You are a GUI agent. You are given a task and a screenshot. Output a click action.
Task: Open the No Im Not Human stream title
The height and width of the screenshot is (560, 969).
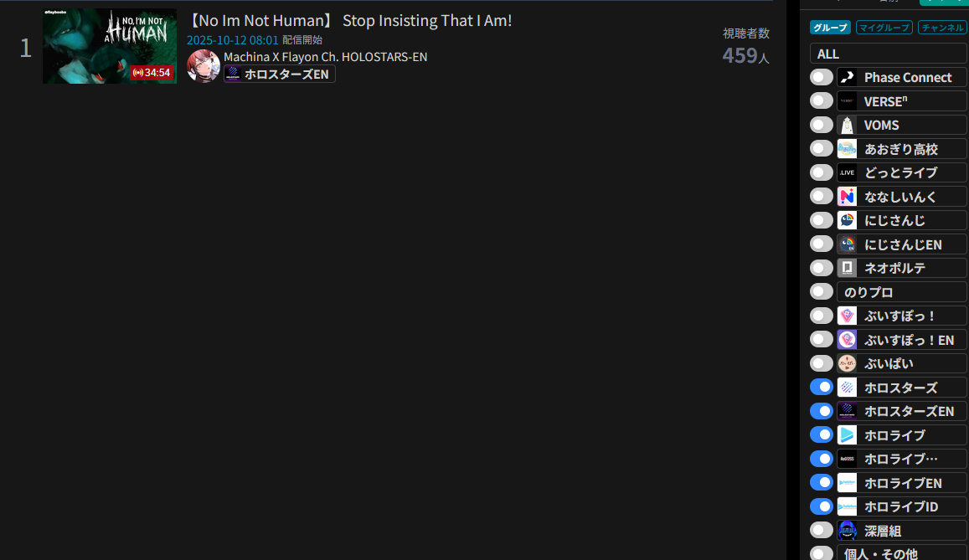(x=349, y=20)
